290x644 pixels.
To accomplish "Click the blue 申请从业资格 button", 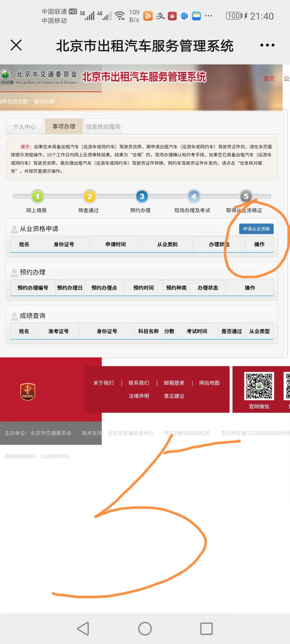I will point(256,229).
